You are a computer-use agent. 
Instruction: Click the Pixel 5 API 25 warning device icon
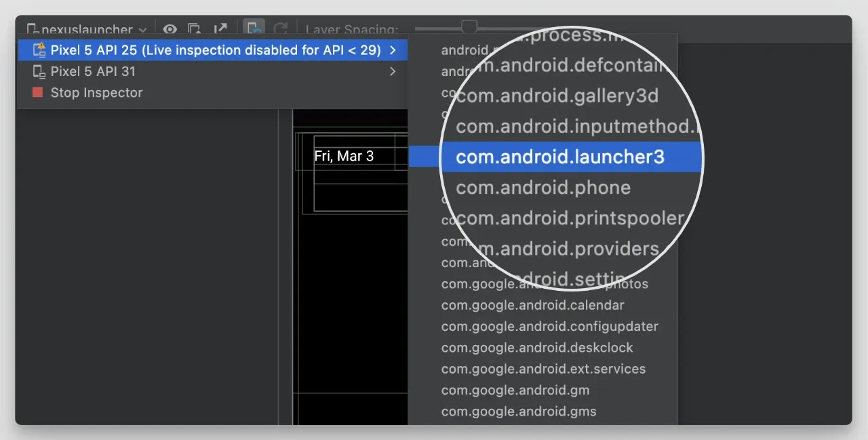pyautogui.click(x=39, y=49)
